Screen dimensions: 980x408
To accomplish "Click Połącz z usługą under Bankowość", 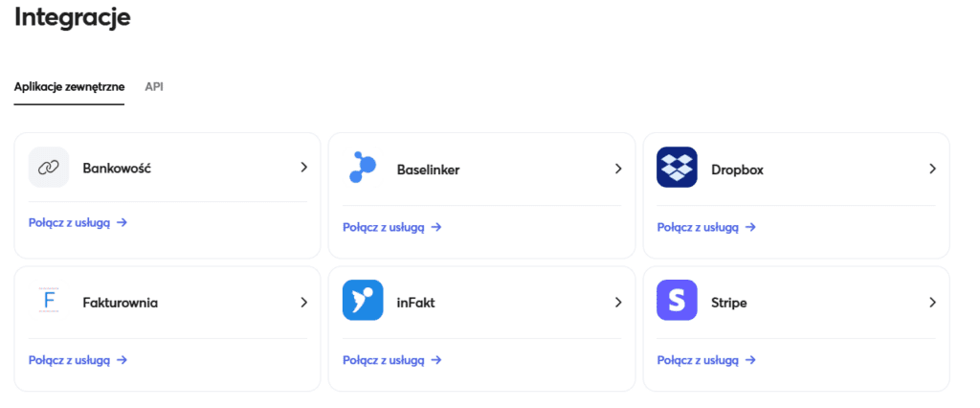I will [x=78, y=223].
